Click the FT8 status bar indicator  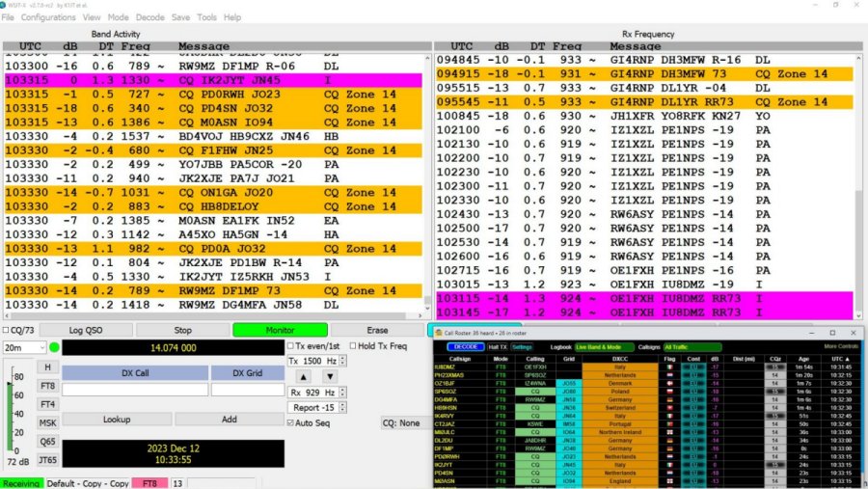[x=149, y=483]
